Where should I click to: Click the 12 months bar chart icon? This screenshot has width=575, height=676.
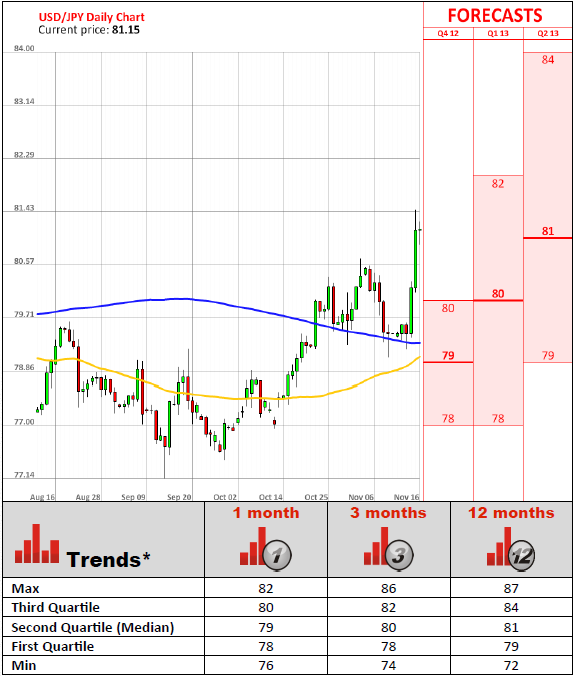(511, 549)
